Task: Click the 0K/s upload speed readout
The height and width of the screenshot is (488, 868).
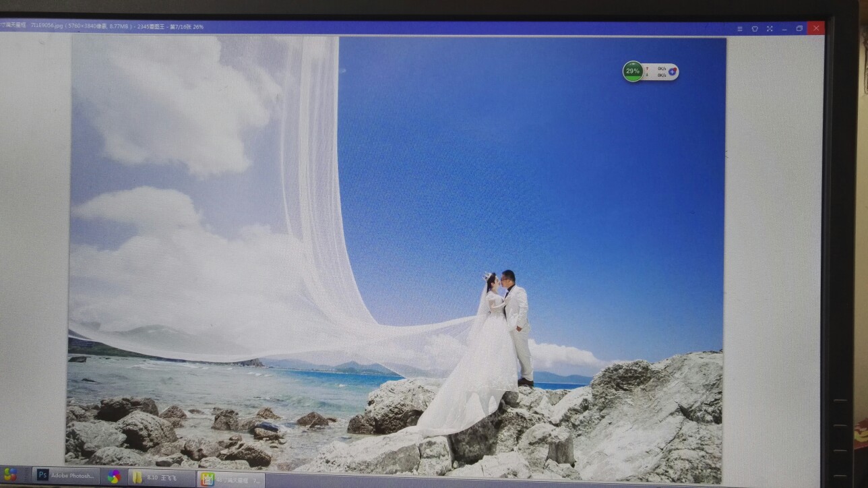Action: click(x=662, y=68)
